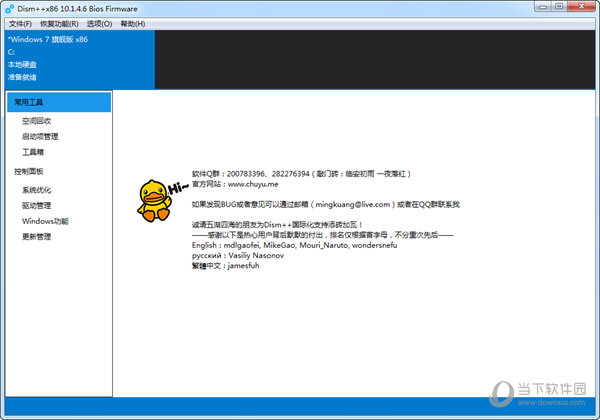Screen dimensions: 600x420
Task: Open the 文件(F) menu
Action: [x=20, y=24]
